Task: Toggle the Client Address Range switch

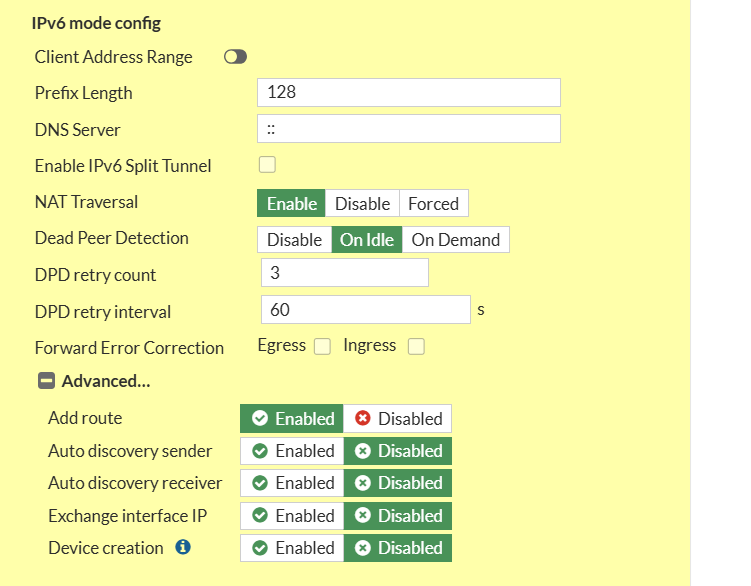Action: (x=236, y=57)
